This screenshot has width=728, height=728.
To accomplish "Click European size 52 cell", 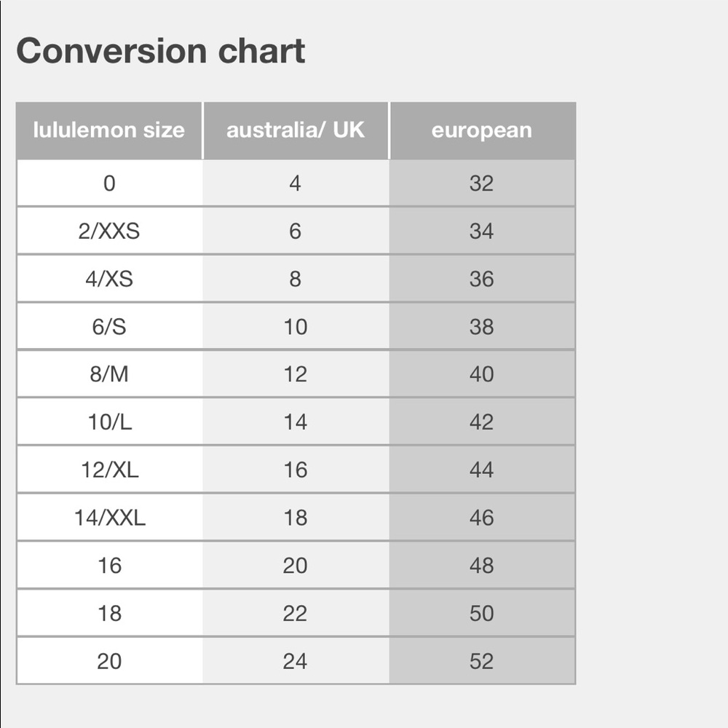I will coord(481,661).
